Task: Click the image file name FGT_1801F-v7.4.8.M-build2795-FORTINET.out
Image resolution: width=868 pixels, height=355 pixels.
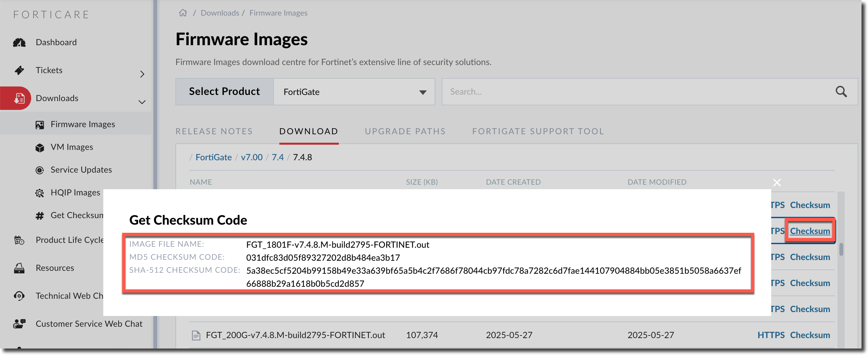Action: (338, 244)
